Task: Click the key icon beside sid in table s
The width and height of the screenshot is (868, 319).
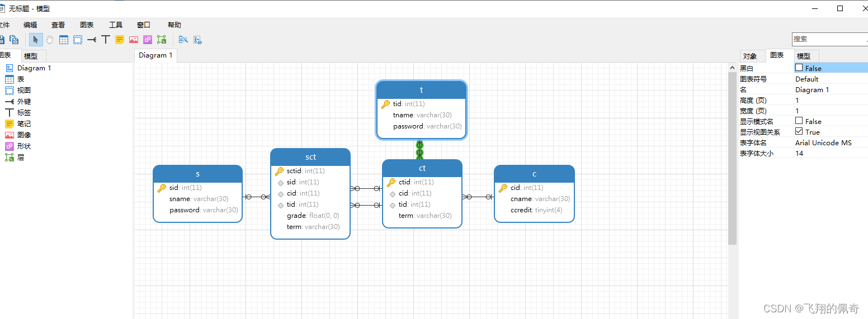Action: click(162, 188)
